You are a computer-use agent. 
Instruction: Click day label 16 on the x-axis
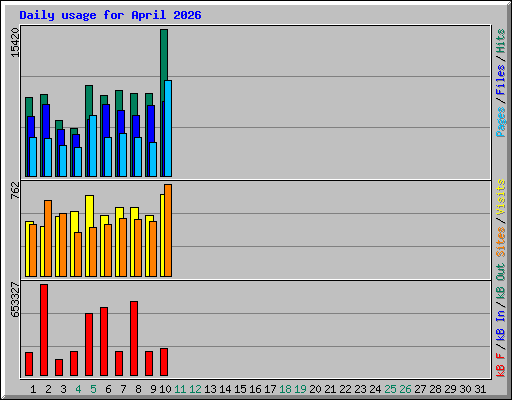[255, 389]
